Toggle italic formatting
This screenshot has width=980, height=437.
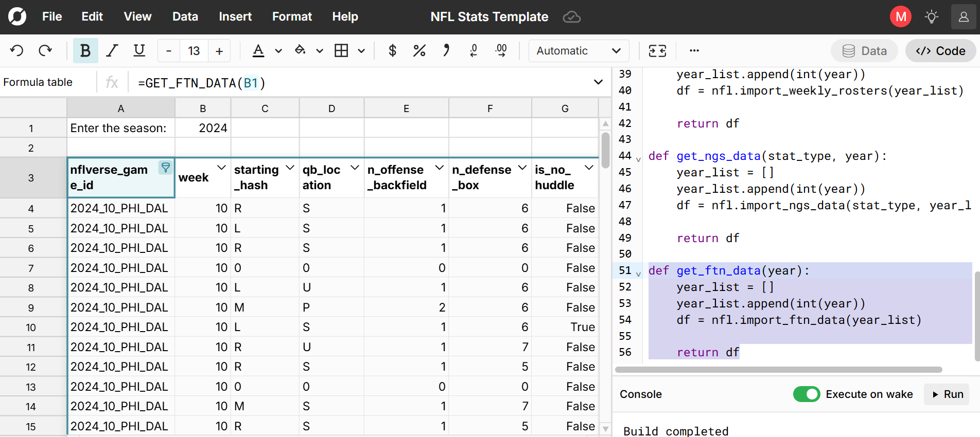tap(112, 50)
